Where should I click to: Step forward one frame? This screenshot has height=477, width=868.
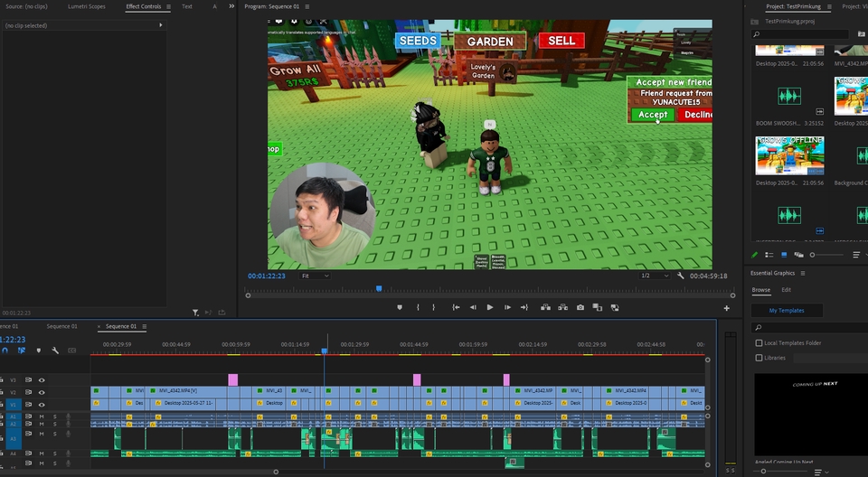point(507,308)
